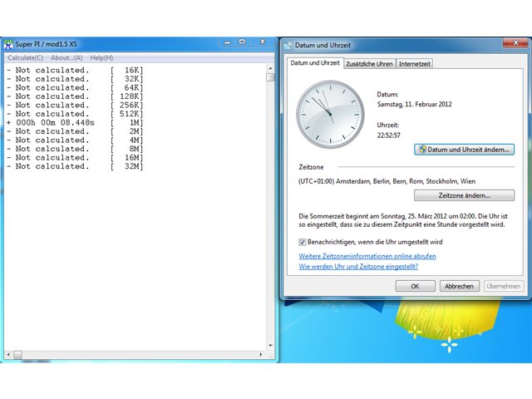Click the Zeitzone ändern... button
532x399 pixels.
pos(464,195)
